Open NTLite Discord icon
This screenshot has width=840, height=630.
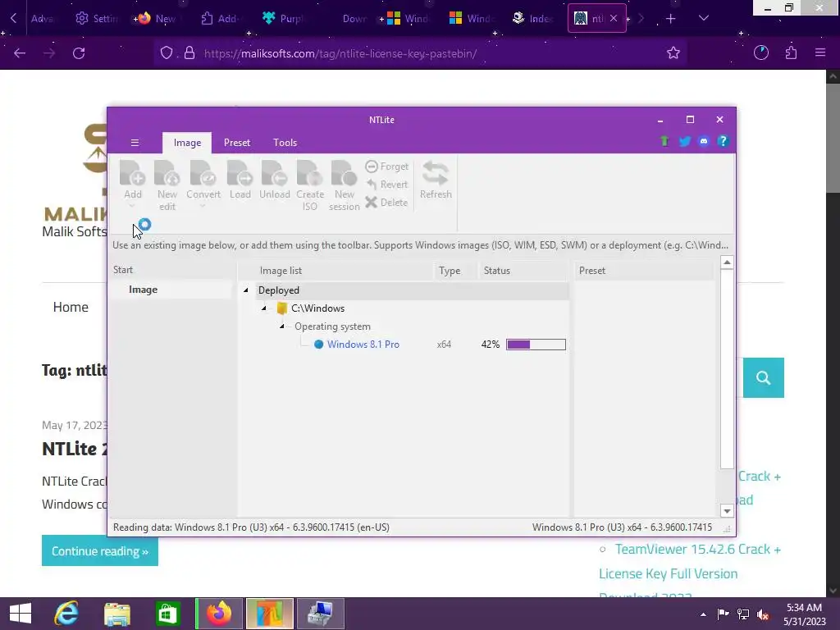[703, 141]
